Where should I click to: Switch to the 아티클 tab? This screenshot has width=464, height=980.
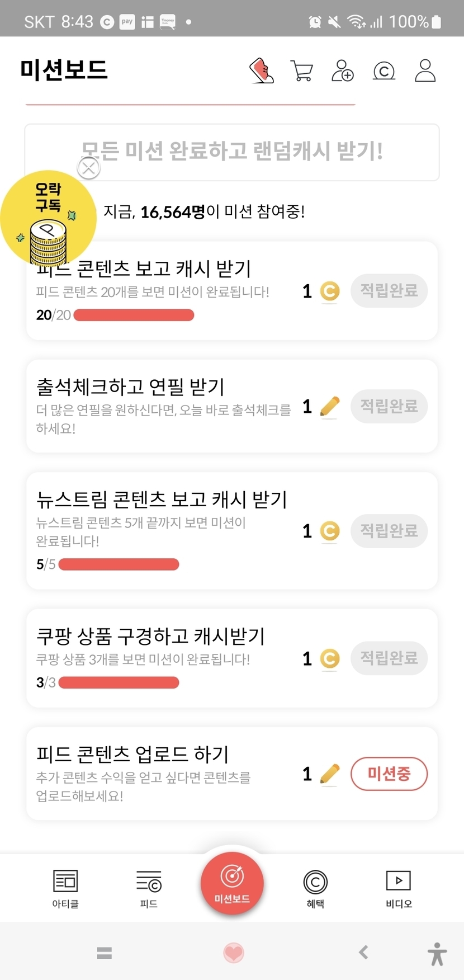tap(65, 888)
